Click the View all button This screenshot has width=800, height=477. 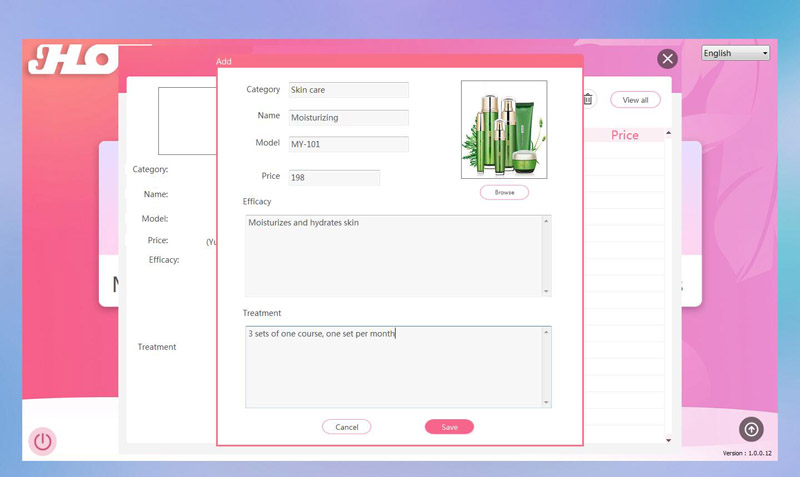[635, 100]
